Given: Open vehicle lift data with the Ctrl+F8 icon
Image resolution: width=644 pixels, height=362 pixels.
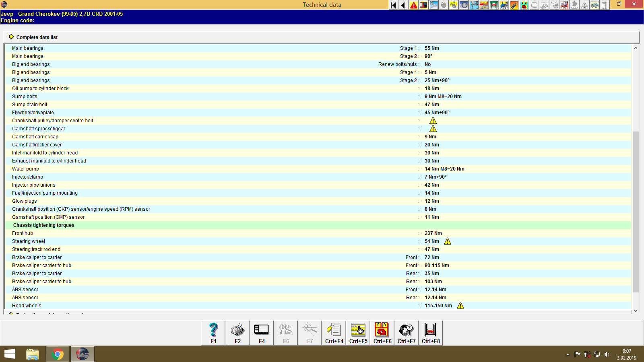Looking at the screenshot, I should pyautogui.click(x=430, y=332).
